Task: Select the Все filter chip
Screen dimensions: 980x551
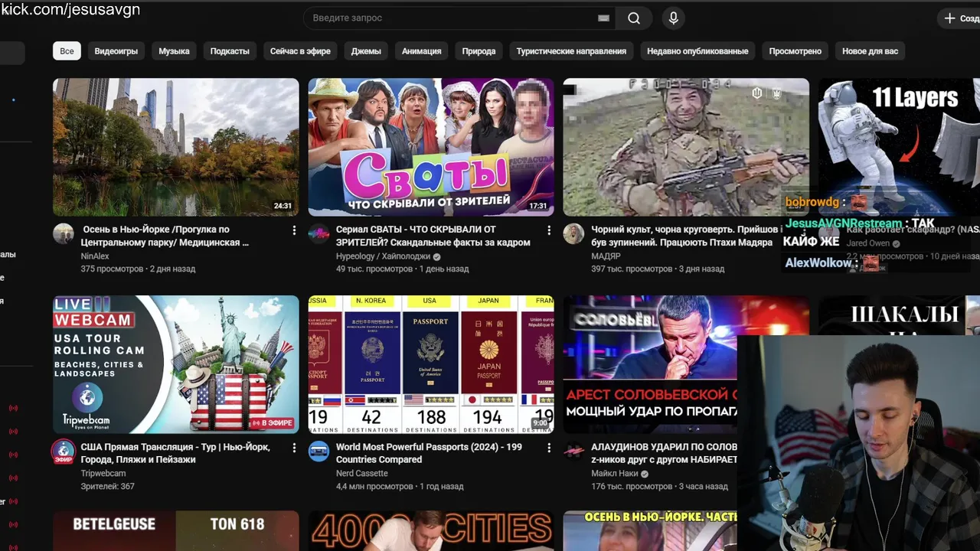Action: click(x=67, y=51)
